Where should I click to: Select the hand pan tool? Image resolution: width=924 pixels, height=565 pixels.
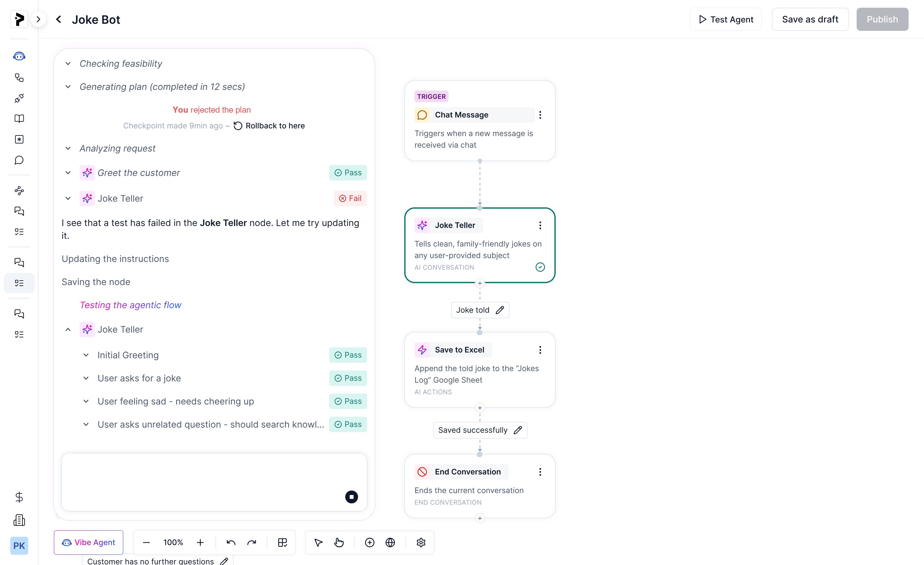(339, 543)
